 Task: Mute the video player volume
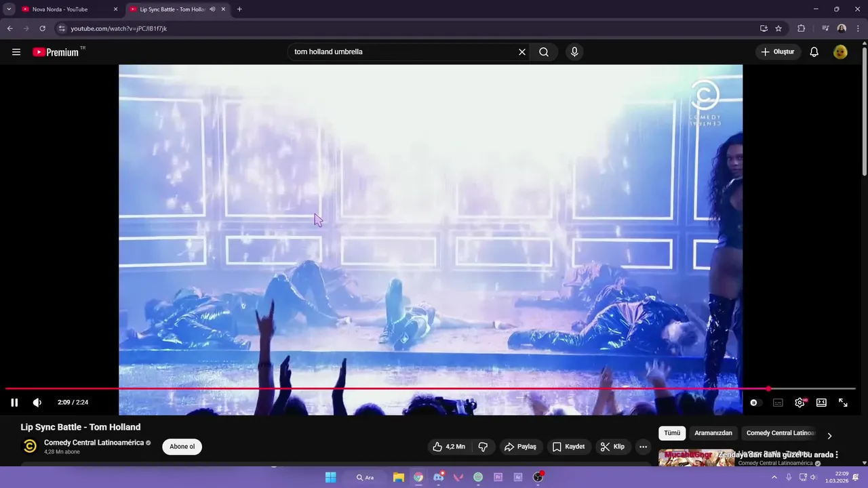(x=37, y=403)
